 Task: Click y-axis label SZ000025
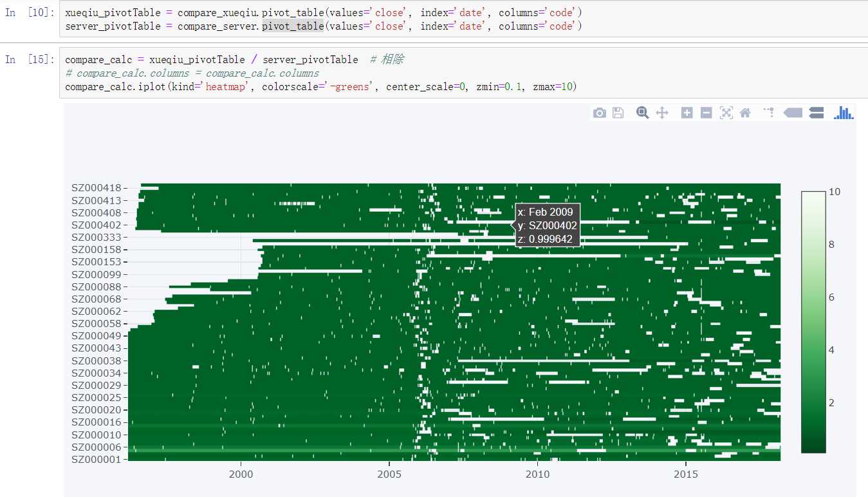pos(96,397)
